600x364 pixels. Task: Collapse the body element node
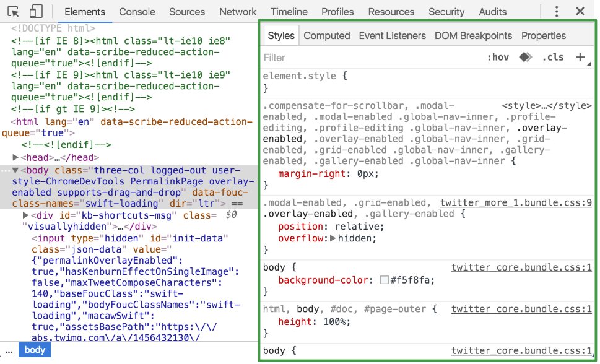coord(16,170)
